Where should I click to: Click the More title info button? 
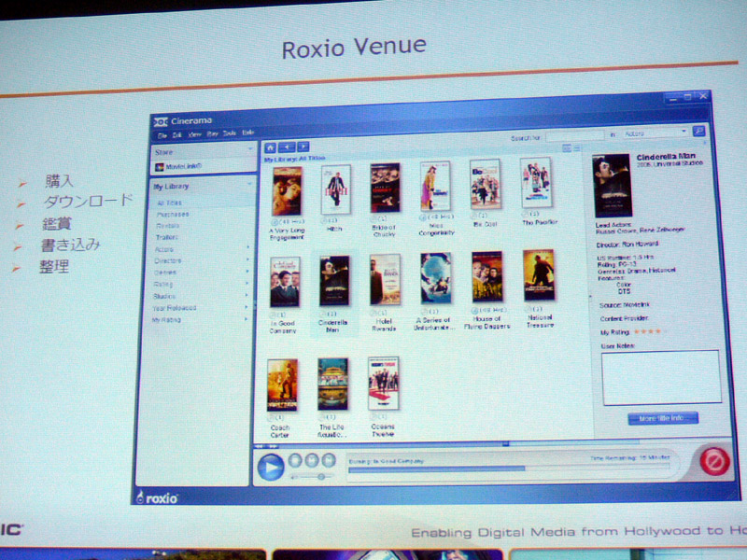click(663, 418)
